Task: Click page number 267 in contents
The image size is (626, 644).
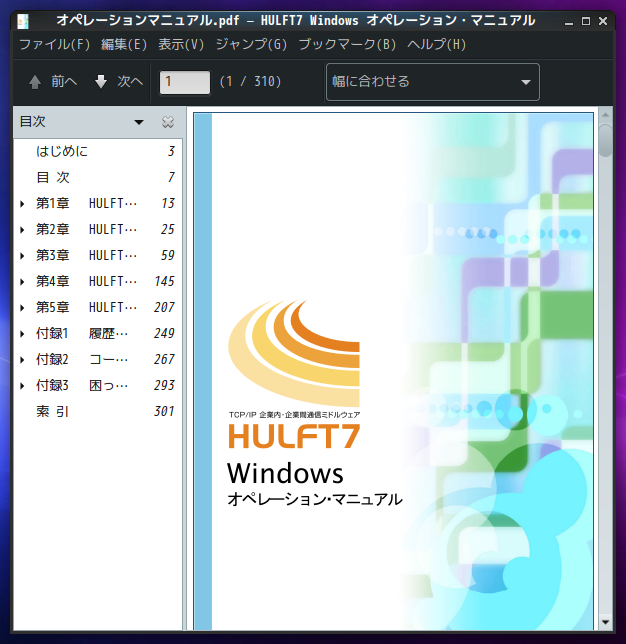Action: (164, 360)
